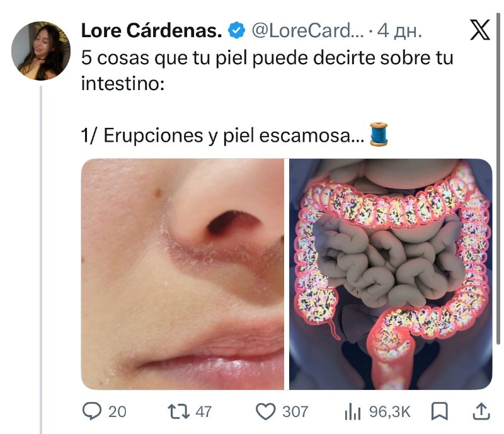Screen dimensions: 504x434
Task: Click the blue verified badge
Action: [x=237, y=30]
